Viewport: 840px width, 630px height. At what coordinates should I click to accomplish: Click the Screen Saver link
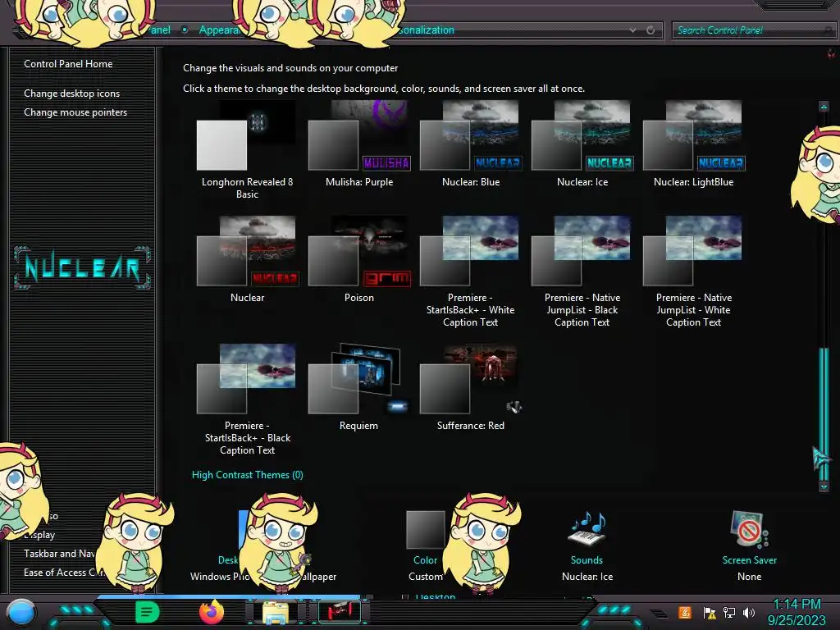click(749, 559)
